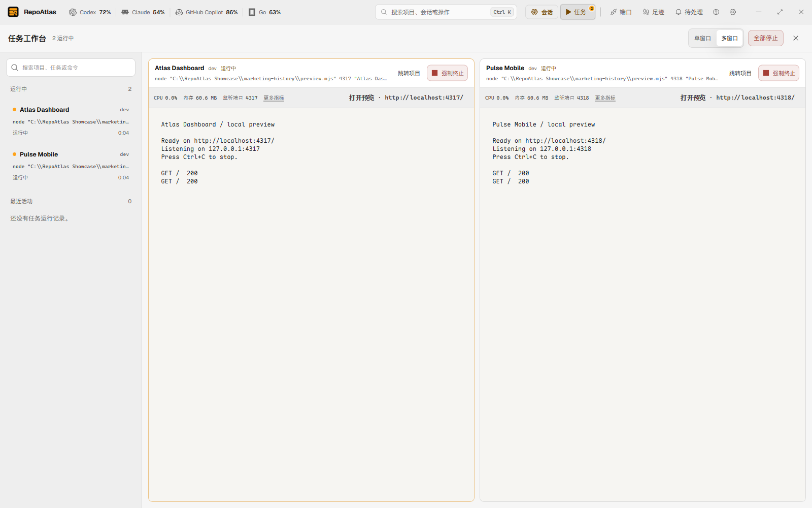Select Atlas Dashboard task in sidebar
The width and height of the screenshot is (812, 508).
[71, 121]
